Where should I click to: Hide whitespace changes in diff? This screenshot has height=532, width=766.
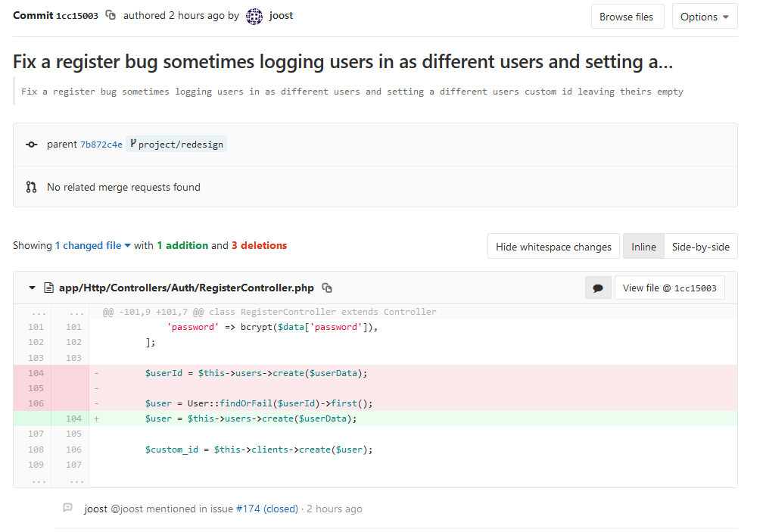coord(553,247)
